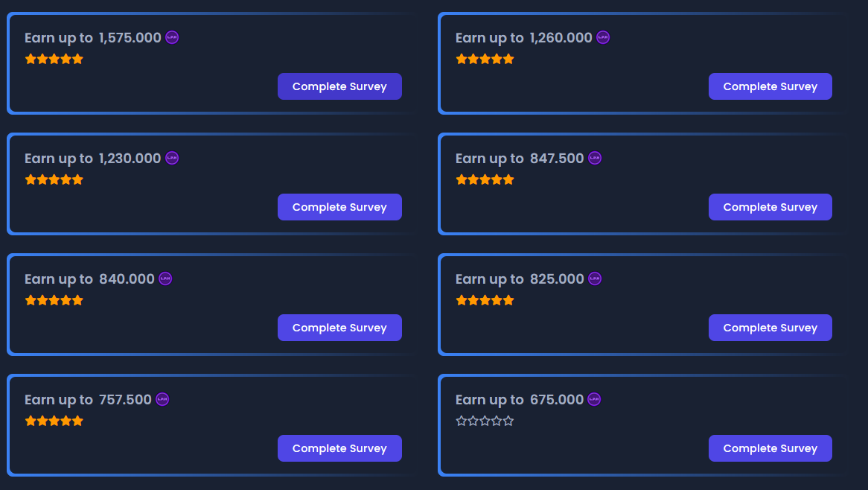
Task: Click coin icon next to 840.000
Action: (x=165, y=279)
